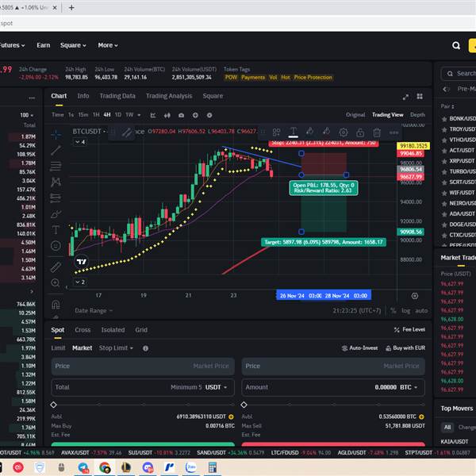Click the buy amount slider handle
The height and width of the screenshot is (476, 476).
(x=53, y=405)
